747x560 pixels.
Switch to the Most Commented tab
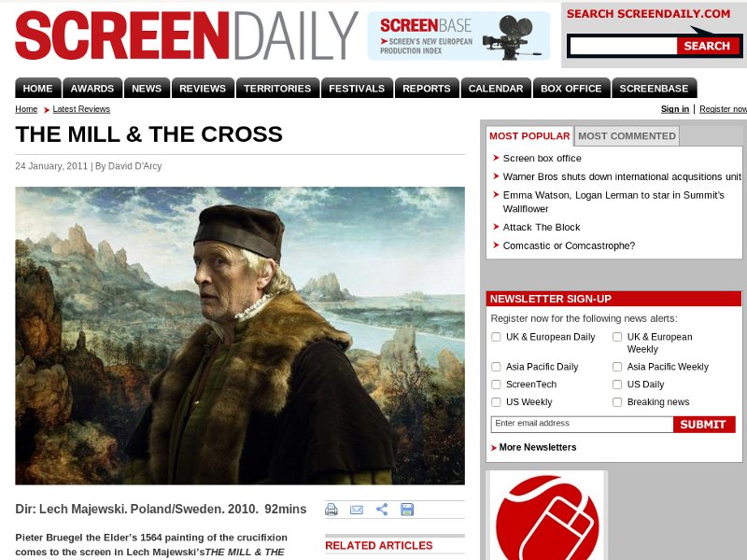(x=627, y=136)
